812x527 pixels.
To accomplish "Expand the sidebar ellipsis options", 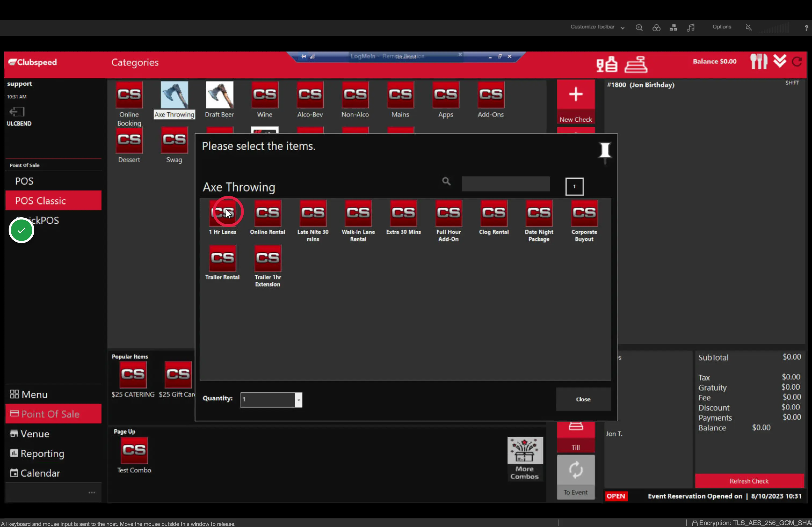I will pyautogui.click(x=92, y=493).
